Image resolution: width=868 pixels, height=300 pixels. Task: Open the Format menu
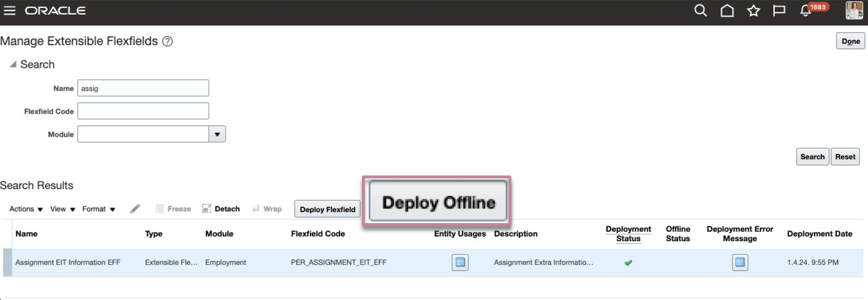99,209
